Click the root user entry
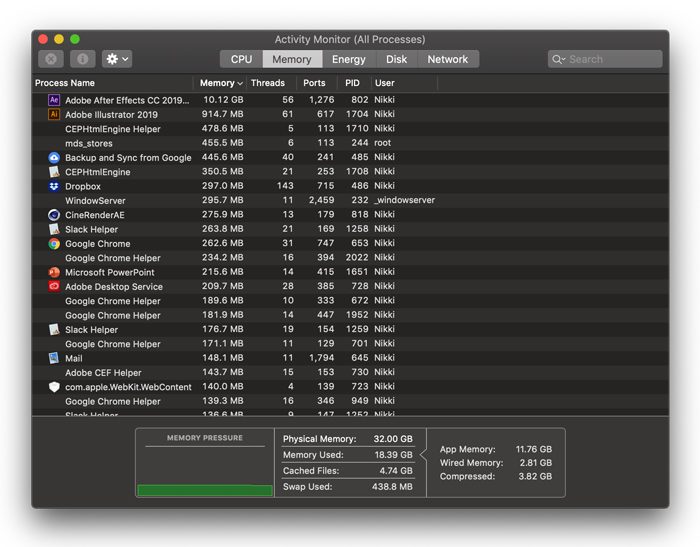Screen dimensions: 700x547 [x=383, y=143]
